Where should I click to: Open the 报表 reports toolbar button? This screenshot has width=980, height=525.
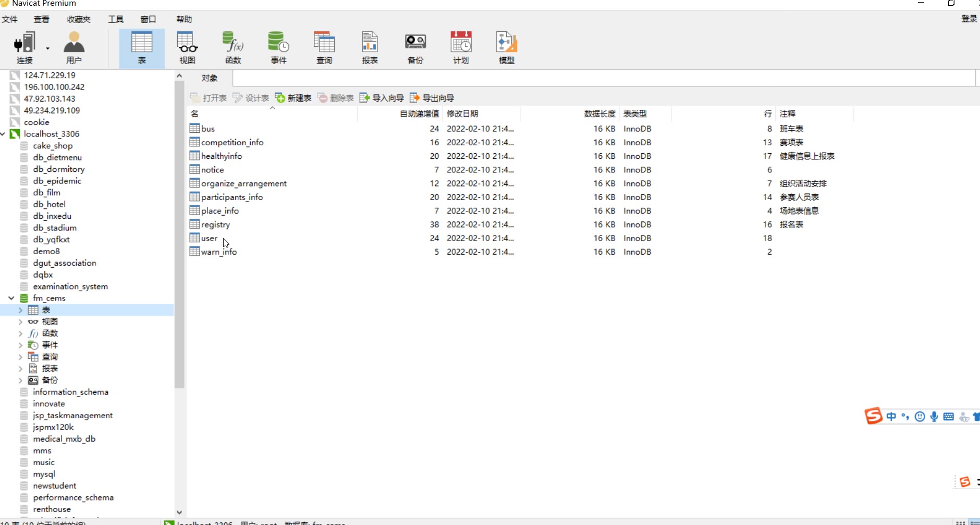(x=370, y=48)
